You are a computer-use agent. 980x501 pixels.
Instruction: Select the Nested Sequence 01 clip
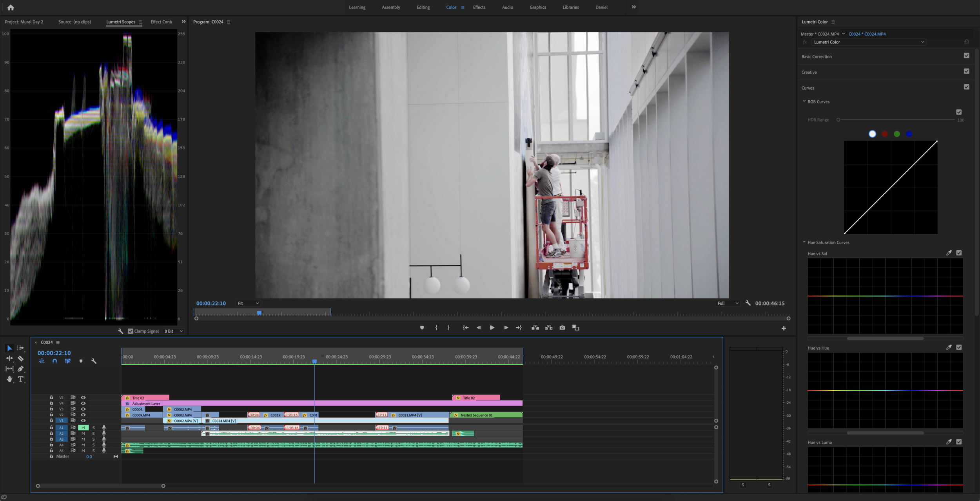coord(485,415)
